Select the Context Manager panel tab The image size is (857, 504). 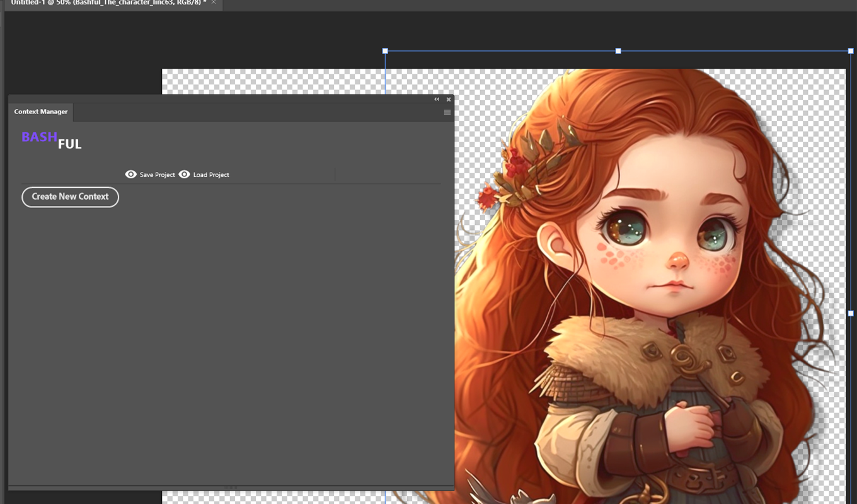41,112
